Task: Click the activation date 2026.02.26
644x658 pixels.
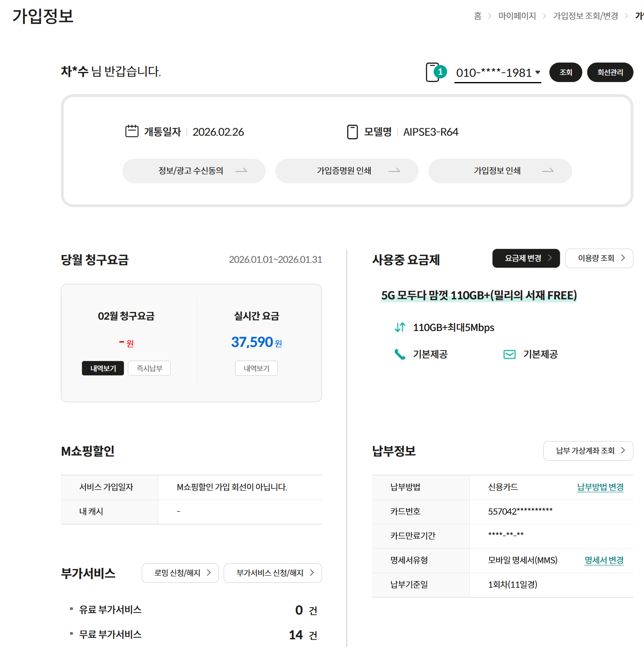Action: coord(218,132)
